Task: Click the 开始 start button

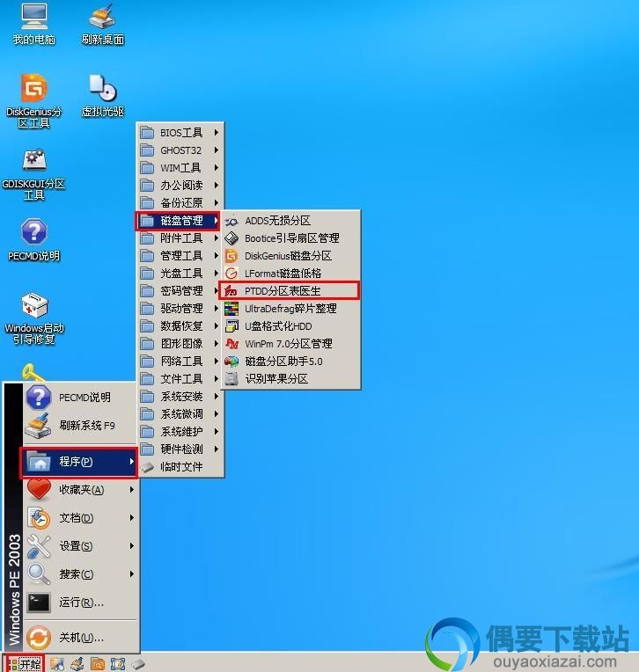Action: tap(26, 664)
